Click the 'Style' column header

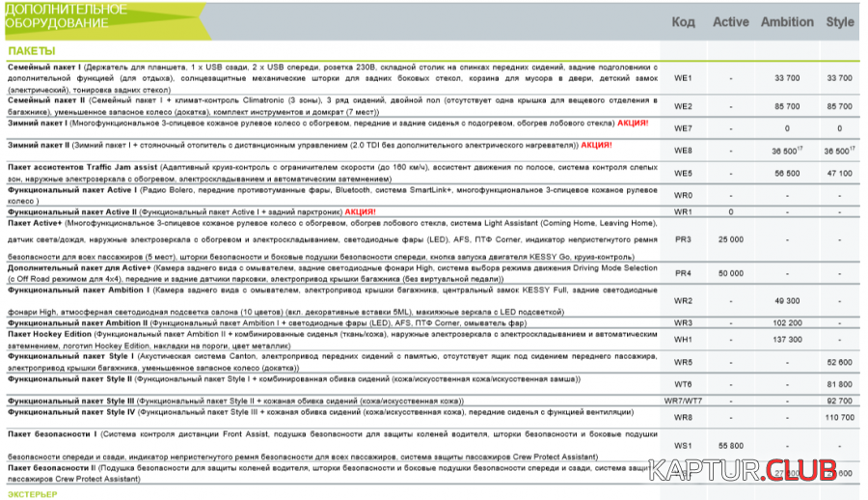pyautogui.click(x=840, y=22)
